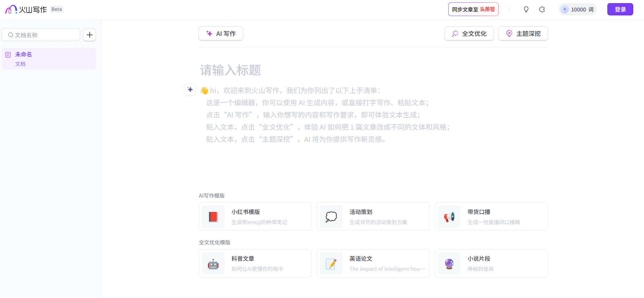Click the speech bubble icon of 活动策划
The height and width of the screenshot is (298, 644).
pos(331,217)
